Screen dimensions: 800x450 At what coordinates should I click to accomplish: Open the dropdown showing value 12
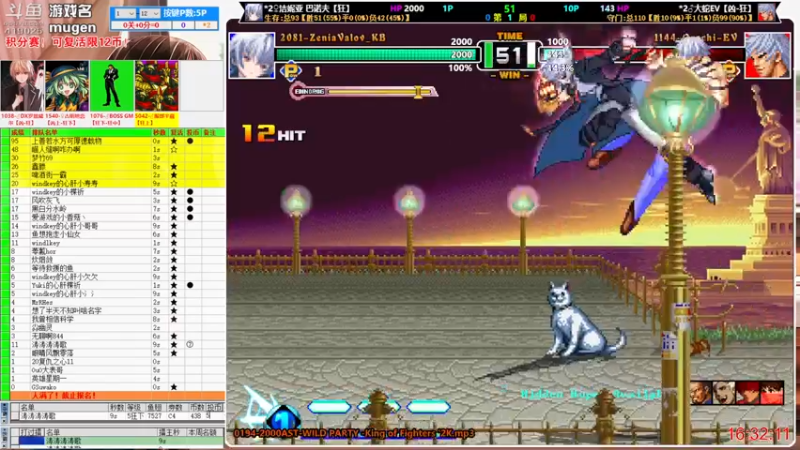coord(148,13)
